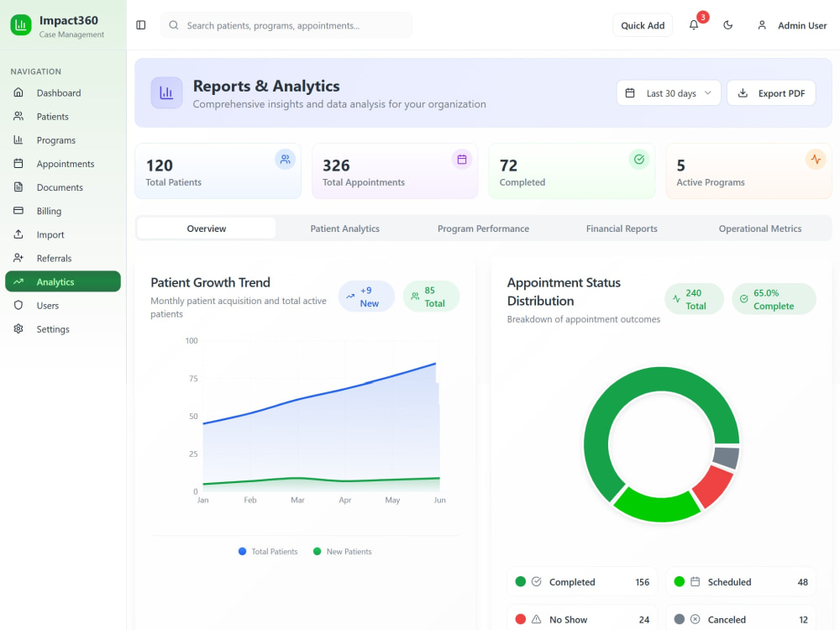
Task: Open the Admin User profile icon
Action: (762, 25)
